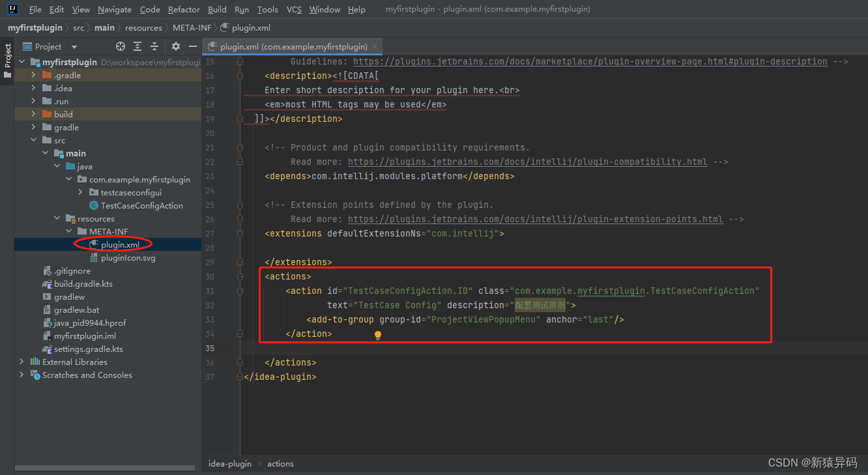Fold the description tag at line 16
Image resolution: width=868 pixels, height=475 pixels.
(x=240, y=76)
